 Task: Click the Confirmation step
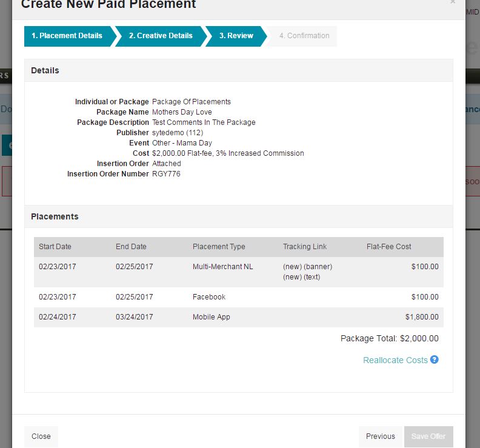click(304, 36)
